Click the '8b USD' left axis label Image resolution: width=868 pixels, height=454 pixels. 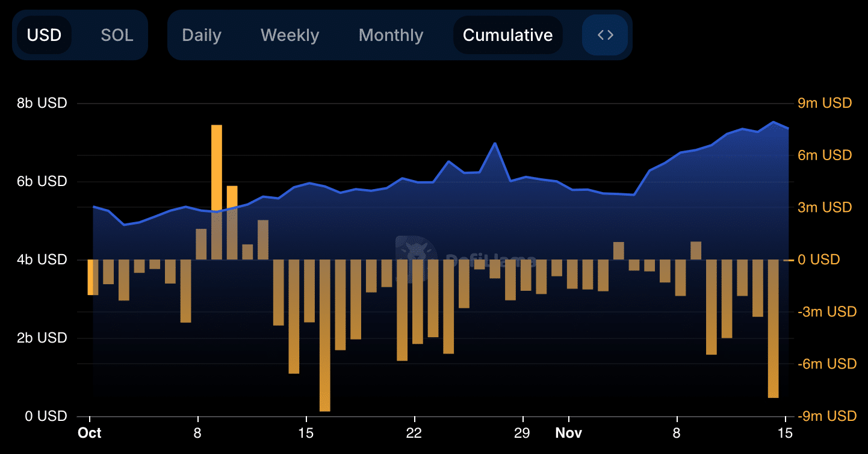coord(42,103)
